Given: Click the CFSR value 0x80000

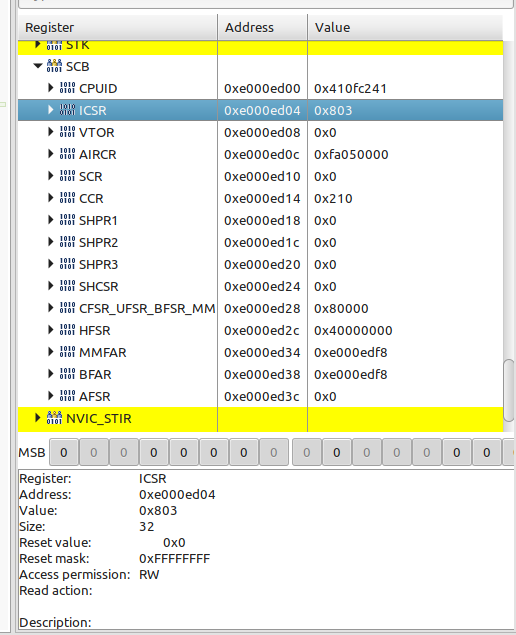Looking at the screenshot, I should coord(341,309).
